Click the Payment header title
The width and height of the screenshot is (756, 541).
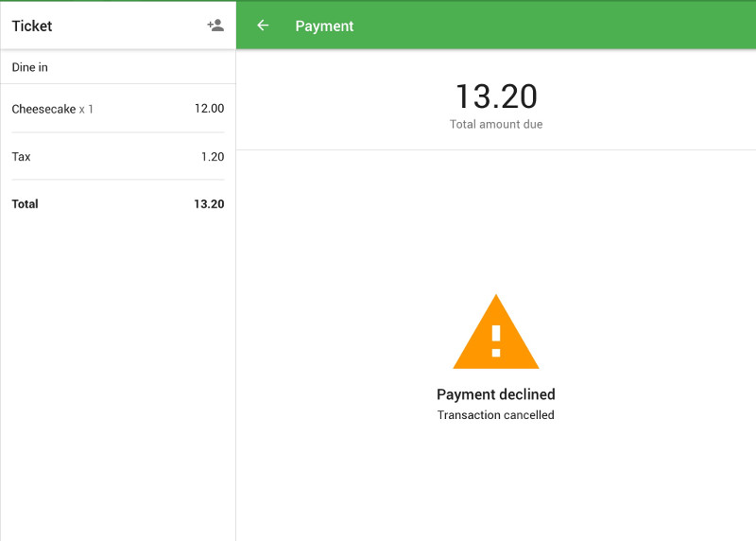[324, 26]
